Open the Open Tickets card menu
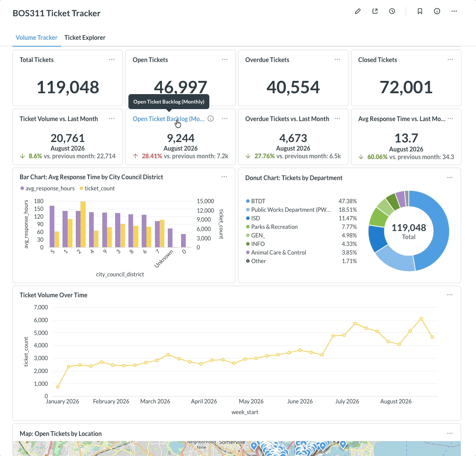This screenshot has width=476, height=456. [225, 59]
